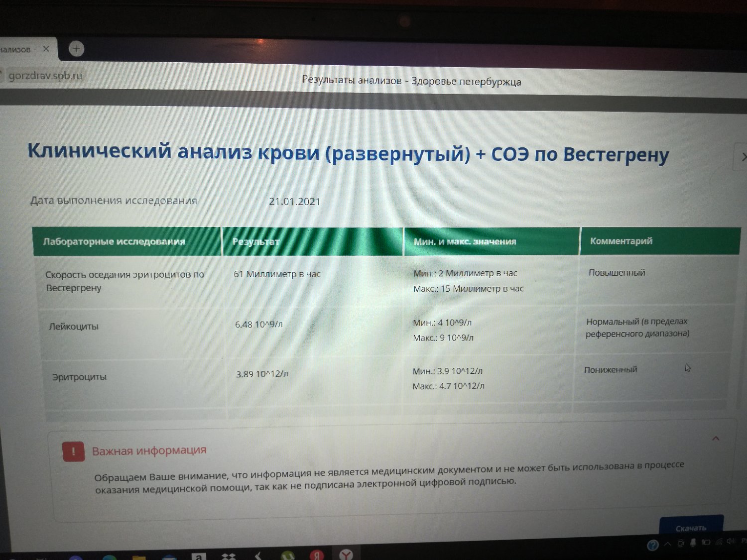Click the Важная информация heading
747x560 pixels.
pyautogui.click(x=149, y=450)
